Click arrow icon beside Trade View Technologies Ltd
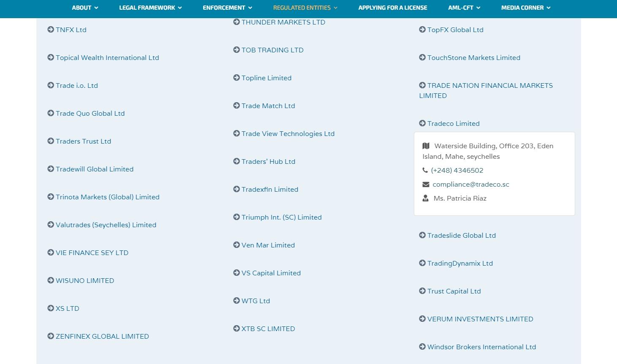The image size is (617, 364). (x=236, y=133)
